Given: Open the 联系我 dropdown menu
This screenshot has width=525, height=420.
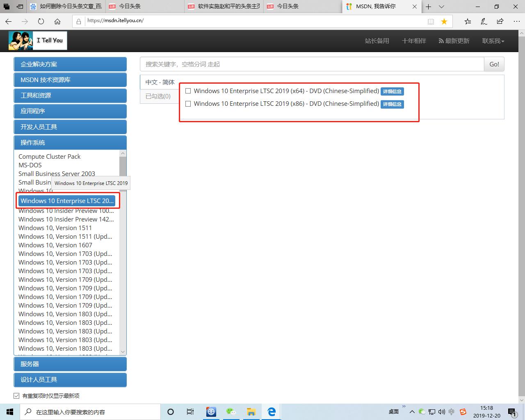Looking at the screenshot, I should [493, 41].
